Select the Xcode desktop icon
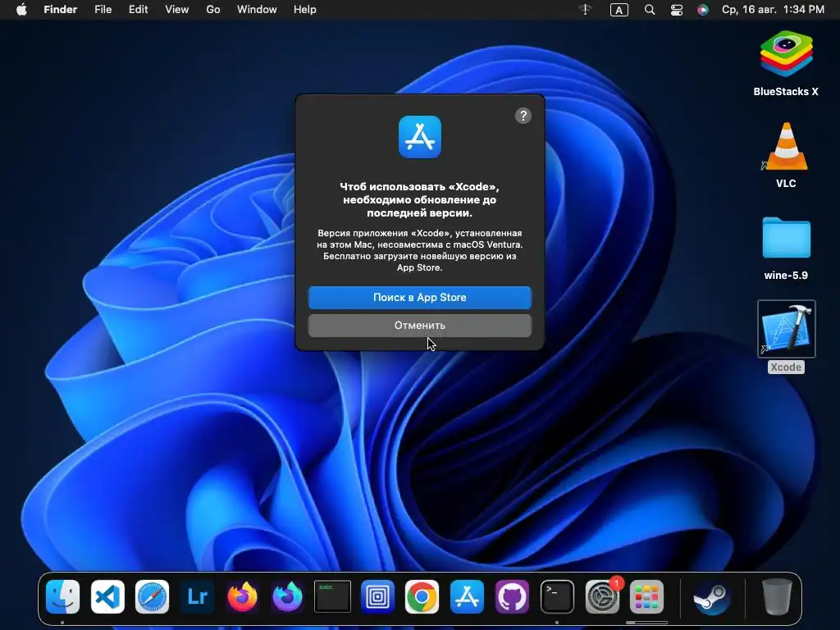This screenshot has height=630, width=840. coord(786,328)
